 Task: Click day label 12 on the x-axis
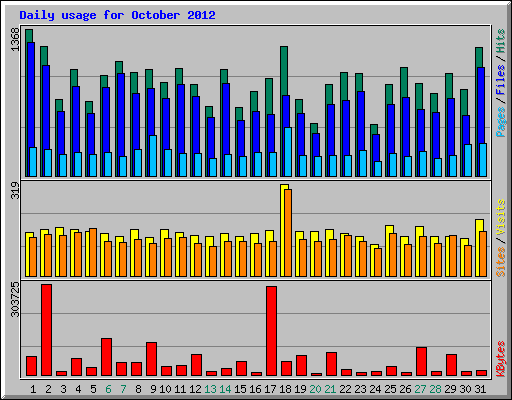[x=195, y=389]
